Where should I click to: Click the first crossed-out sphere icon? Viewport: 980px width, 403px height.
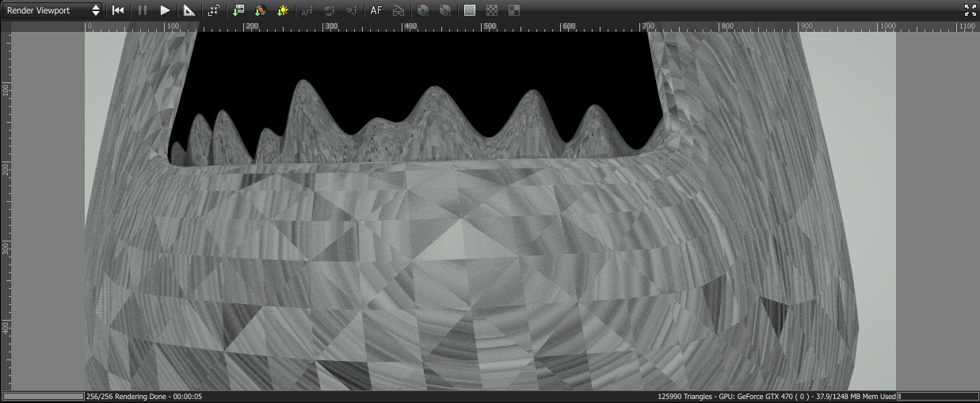coord(423,10)
